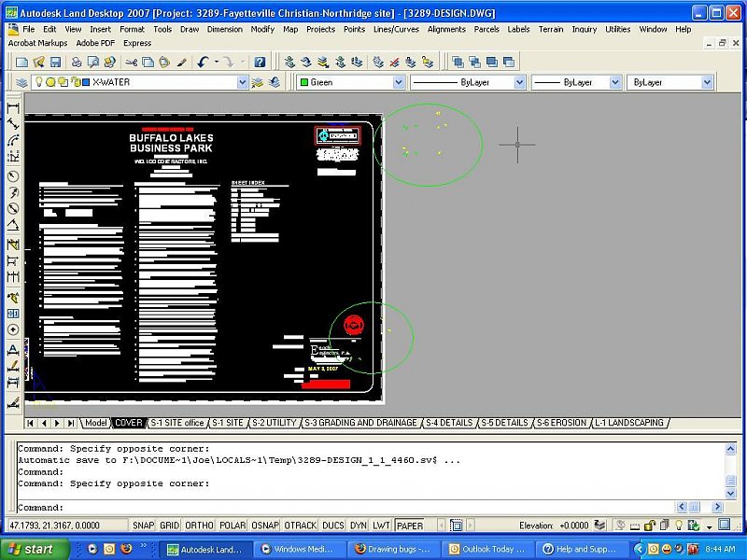This screenshot has width=747, height=560.
Task: Select the Center Mark tool
Action: tap(13, 329)
